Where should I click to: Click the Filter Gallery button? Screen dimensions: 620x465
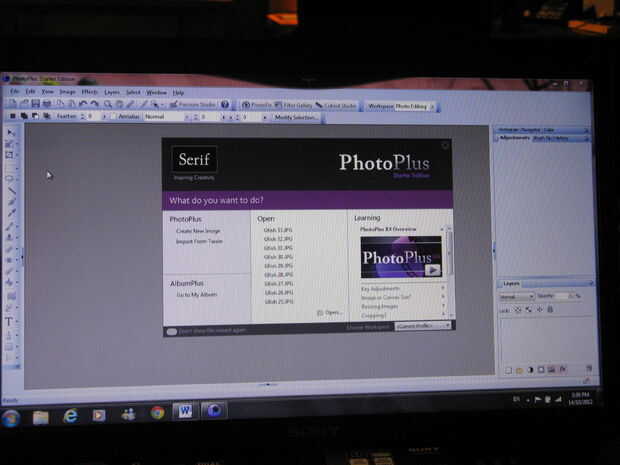pyautogui.click(x=294, y=105)
